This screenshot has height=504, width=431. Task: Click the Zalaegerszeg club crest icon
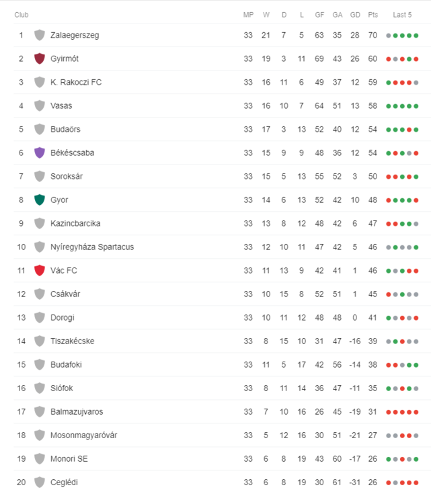click(40, 35)
